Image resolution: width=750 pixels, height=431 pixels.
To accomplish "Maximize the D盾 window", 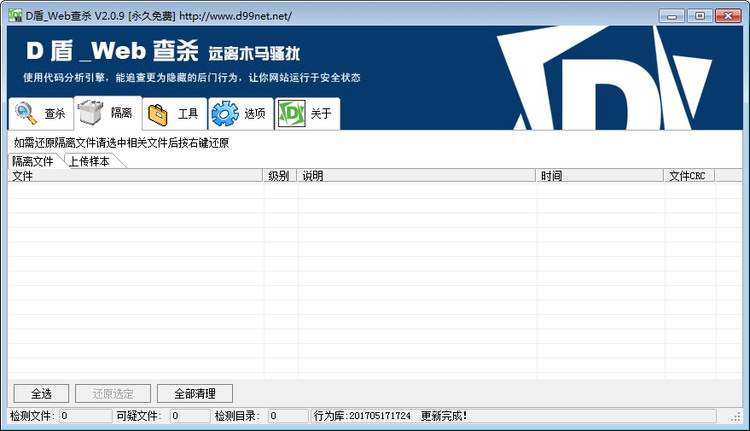I will tap(700, 16).
